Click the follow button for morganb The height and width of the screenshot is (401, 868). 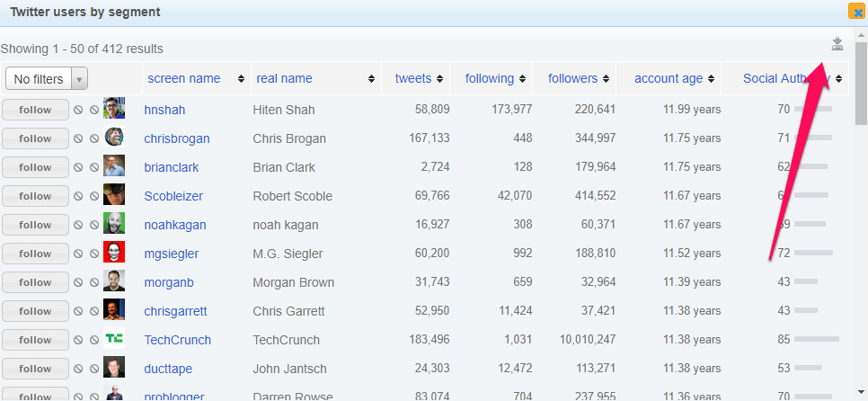coord(35,282)
